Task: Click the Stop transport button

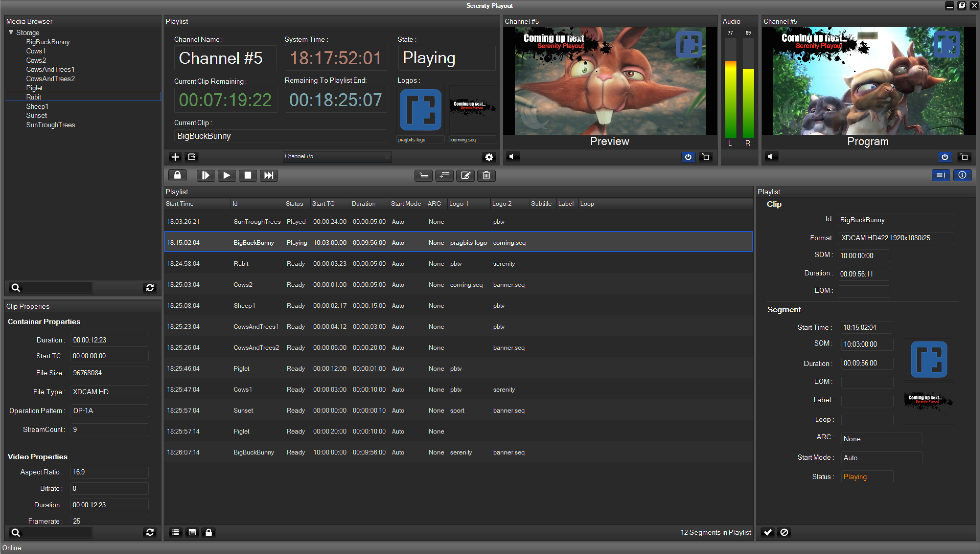Action: tap(248, 175)
